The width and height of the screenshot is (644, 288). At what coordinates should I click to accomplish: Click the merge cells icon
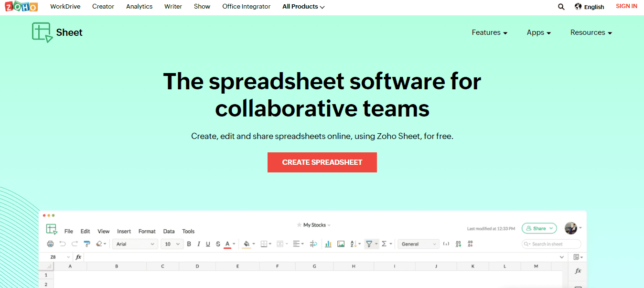(280, 244)
